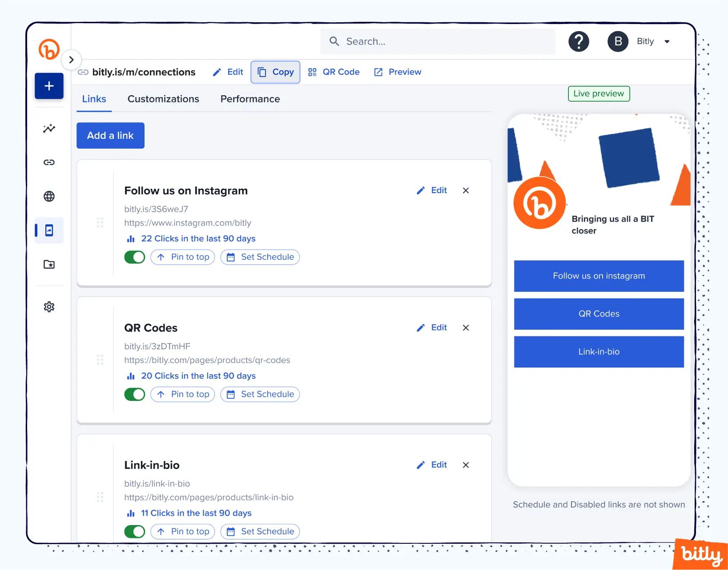Click into the Search field
Viewport: 728px width, 570px height.
pyautogui.click(x=438, y=42)
